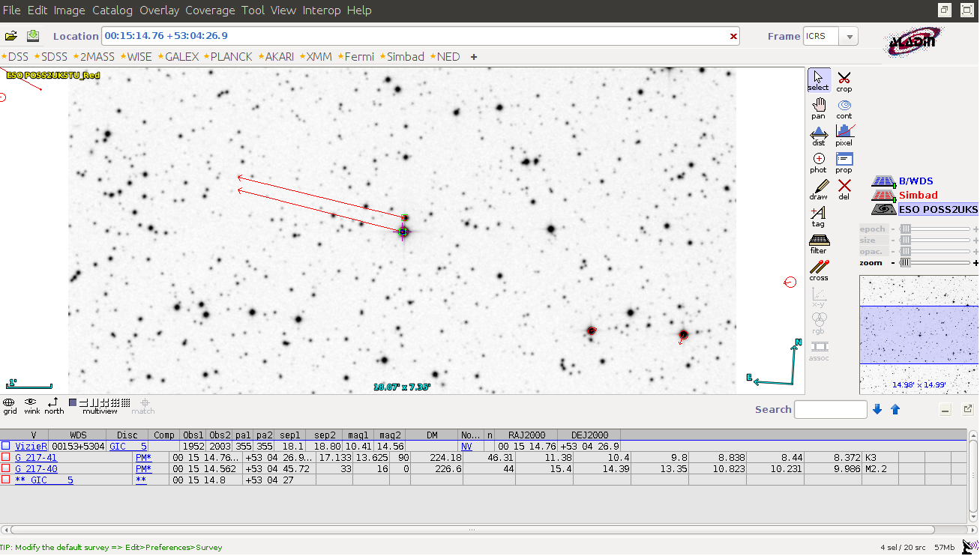The image size is (980, 556).
Task: Open the Catalog menu
Action: [112, 10]
